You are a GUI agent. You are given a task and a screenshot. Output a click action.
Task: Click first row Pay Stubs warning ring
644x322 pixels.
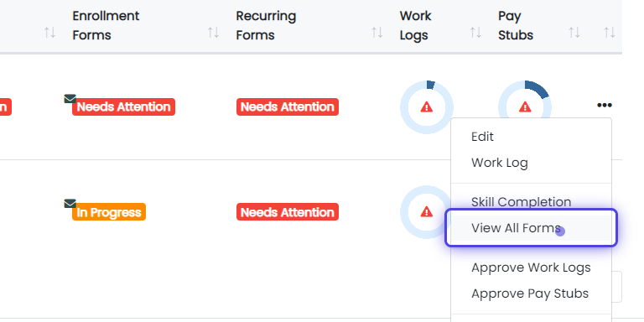(x=525, y=100)
